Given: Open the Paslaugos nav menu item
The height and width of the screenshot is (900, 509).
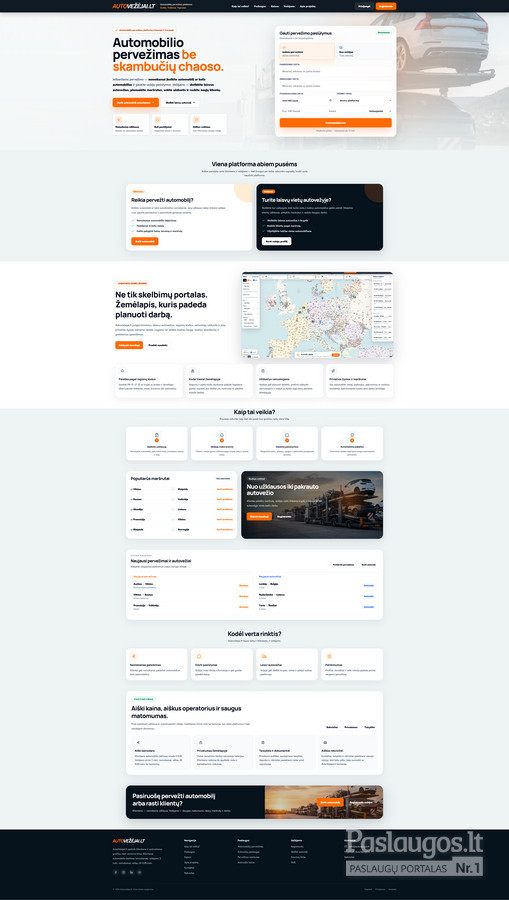Looking at the screenshot, I should (260, 6).
